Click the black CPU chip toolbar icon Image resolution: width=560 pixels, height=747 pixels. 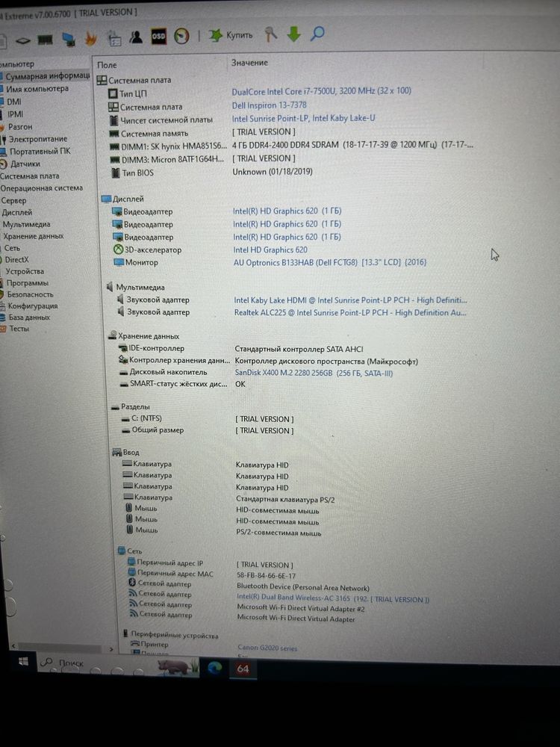click(22, 41)
